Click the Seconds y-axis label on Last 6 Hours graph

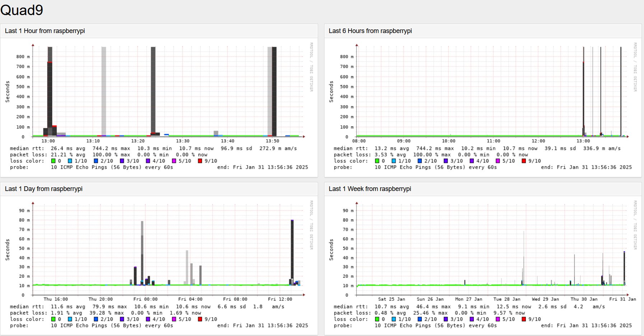click(x=331, y=92)
